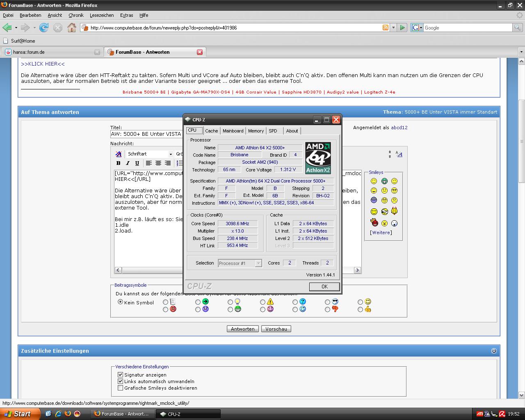Click the Firefox forward arrow button
This screenshot has height=420, width=525.
tap(25, 27)
